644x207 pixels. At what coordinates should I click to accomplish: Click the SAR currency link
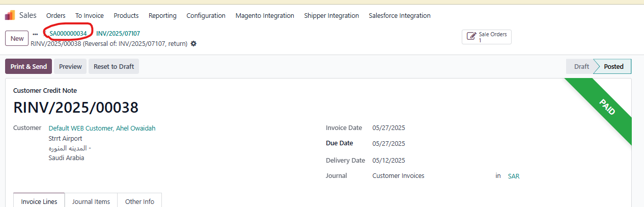(x=514, y=176)
